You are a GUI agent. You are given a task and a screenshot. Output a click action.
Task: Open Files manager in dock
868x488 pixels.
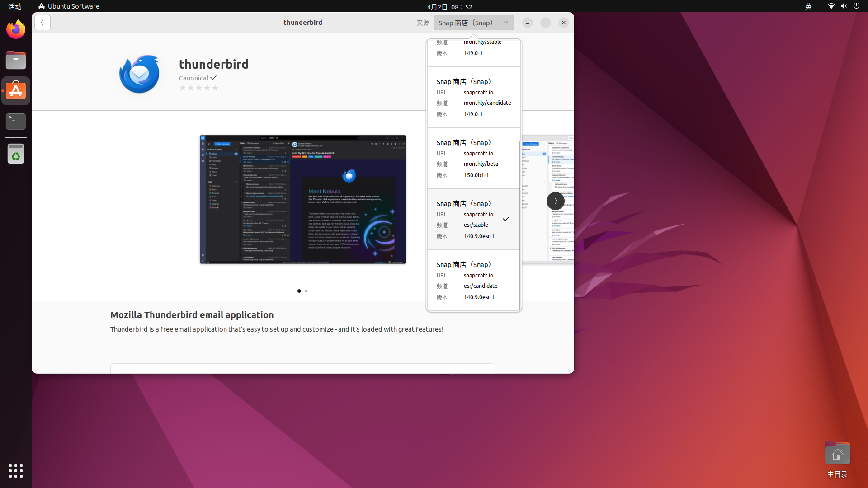[16, 60]
